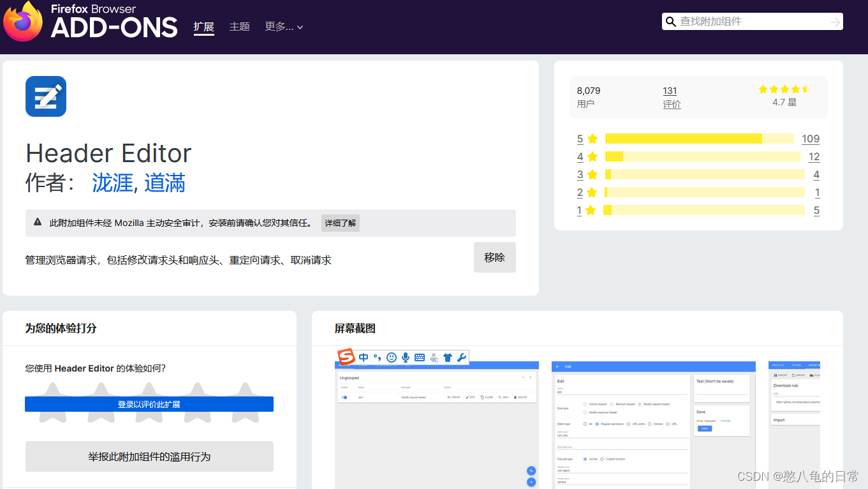This screenshot has width=868, height=489.
Task: Toggle Sogou punctuation mode icon
Action: coord(378,357)
